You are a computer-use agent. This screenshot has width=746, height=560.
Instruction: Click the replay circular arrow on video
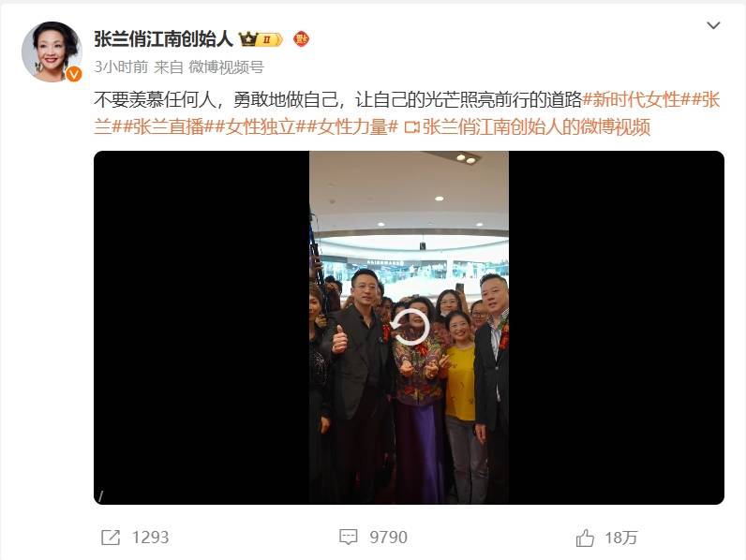click(410, 327)
